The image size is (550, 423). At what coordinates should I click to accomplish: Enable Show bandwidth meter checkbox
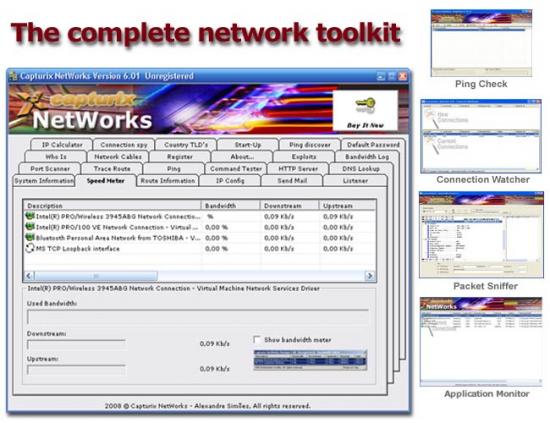click(257, 340)
